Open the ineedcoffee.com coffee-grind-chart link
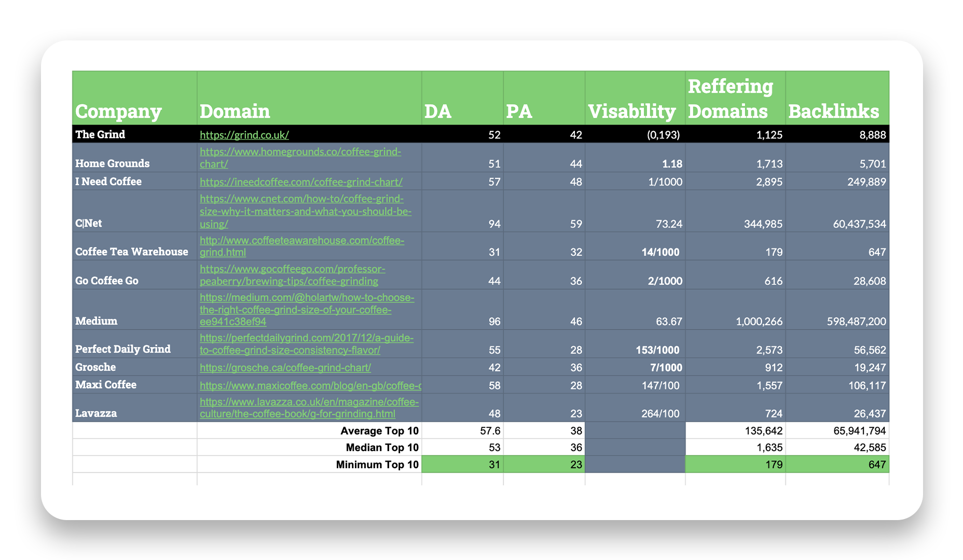The height and width of the screenshot is (560, 963). coord(301,182)
